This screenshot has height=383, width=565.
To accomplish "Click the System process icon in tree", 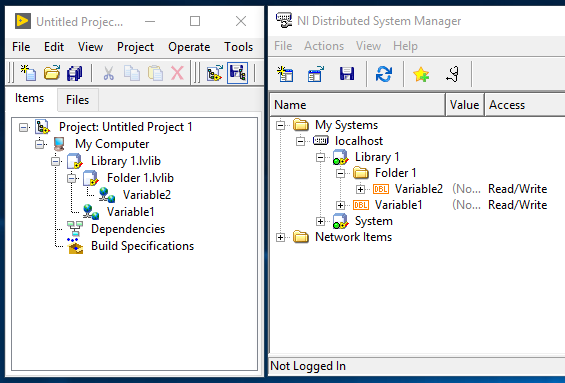I will 340,221.
